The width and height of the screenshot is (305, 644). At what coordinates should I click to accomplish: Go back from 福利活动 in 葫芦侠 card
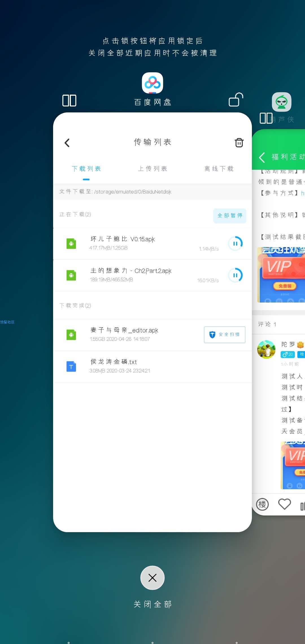[x=262, y=157]
